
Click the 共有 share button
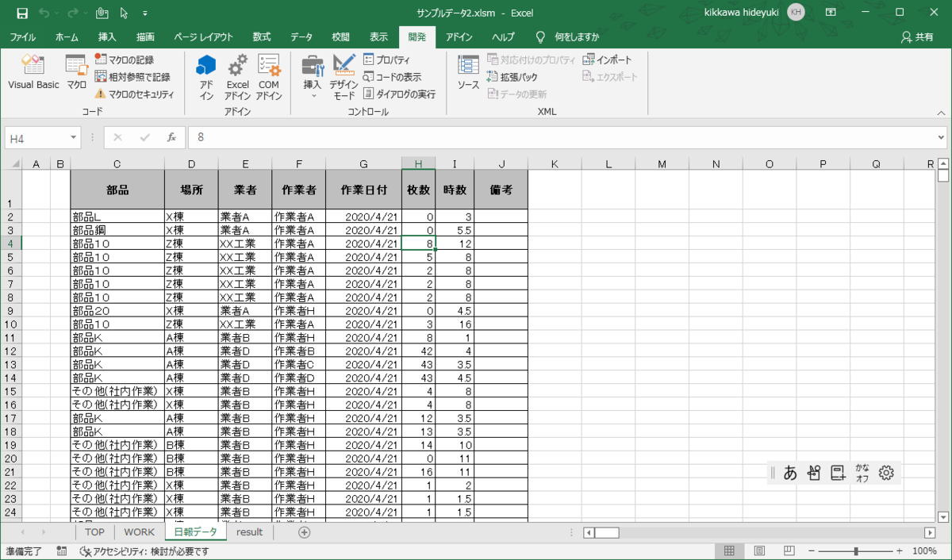(918, 37)
